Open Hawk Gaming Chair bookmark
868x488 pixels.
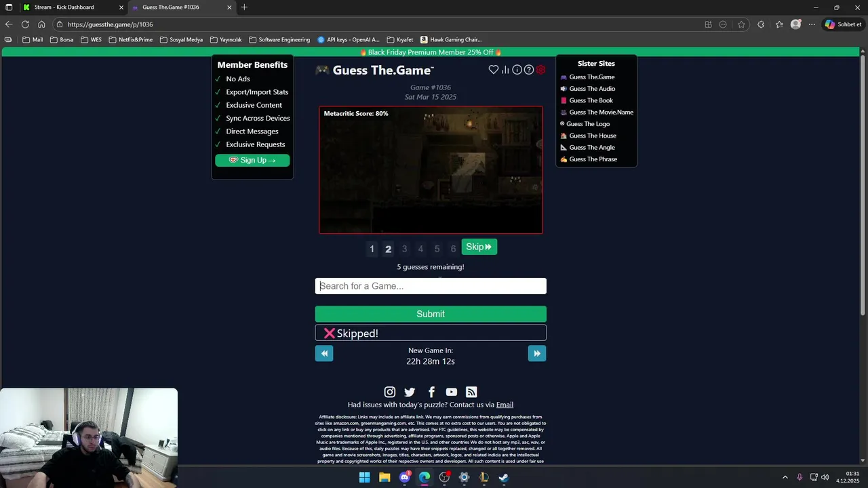point(450,40)
